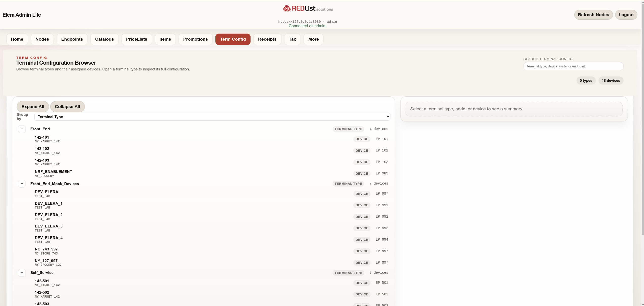This screenshot has width=644, height=306.
Task: Open the More menu
Action: pos(314,39)
